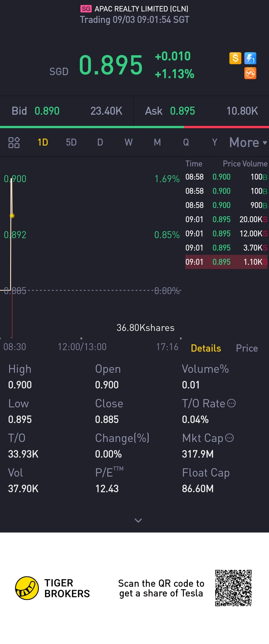The width and height of the screenshot is (269, 644).
Task: Tap the orange crossed-circle icon
Action: 250,73
